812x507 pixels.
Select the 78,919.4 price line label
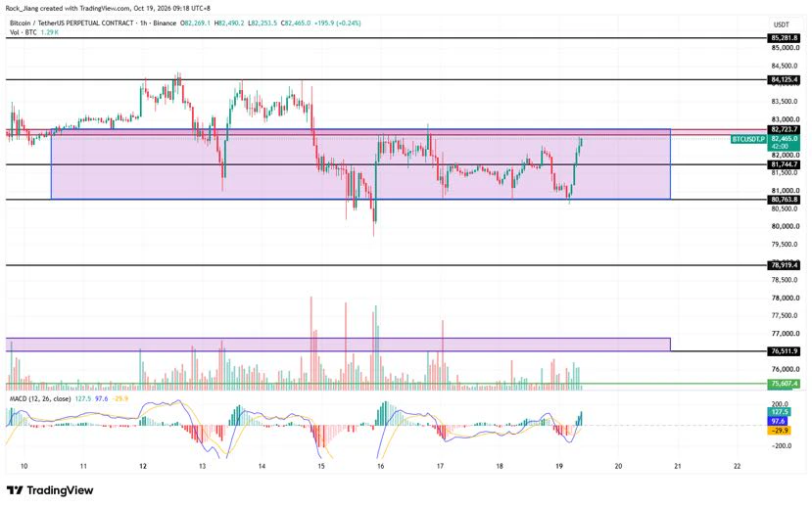tap(784, 265)
